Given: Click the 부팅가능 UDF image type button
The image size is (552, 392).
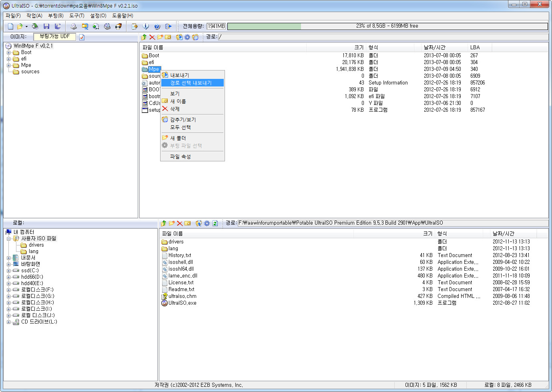Looking at the screenshot, I should tap(55, 36).
